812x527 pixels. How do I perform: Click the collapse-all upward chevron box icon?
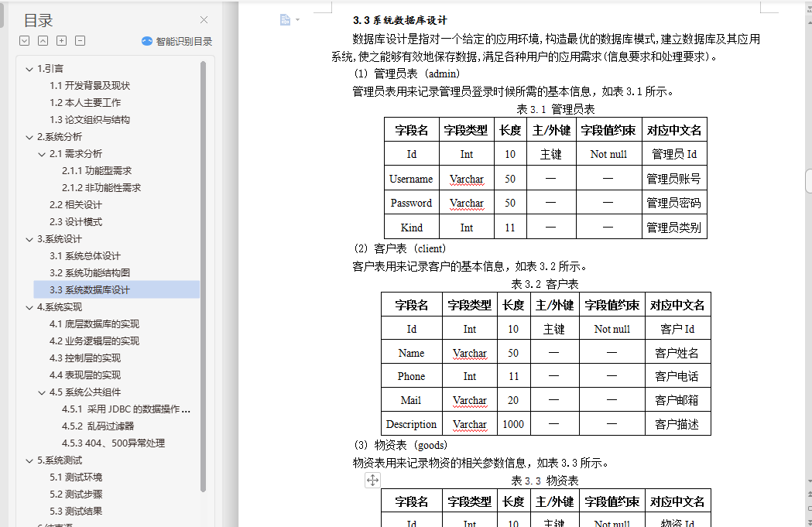pyautogui.click(x=43, y=41)
